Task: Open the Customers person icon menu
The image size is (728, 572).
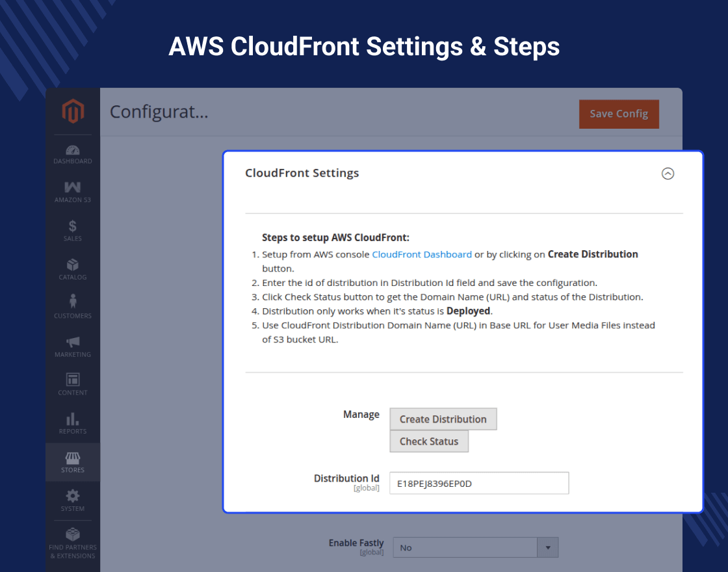Action: point(72,307)
